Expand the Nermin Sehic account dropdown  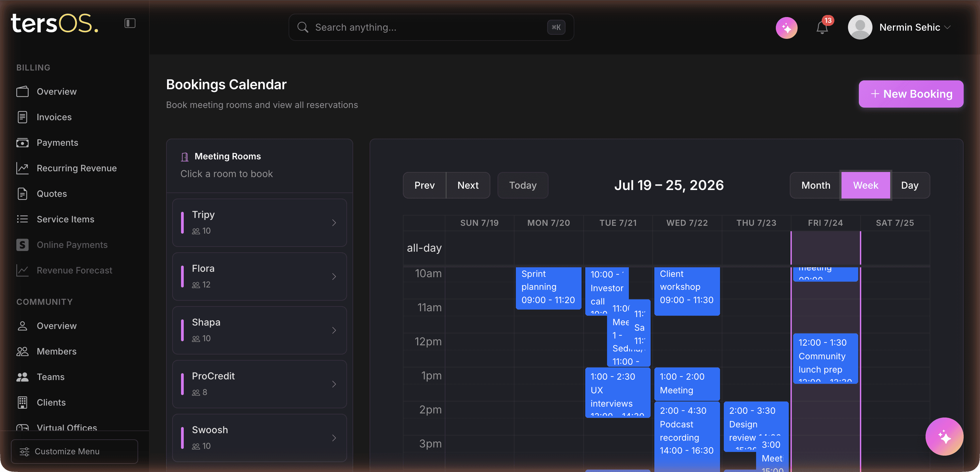(948, 27)
